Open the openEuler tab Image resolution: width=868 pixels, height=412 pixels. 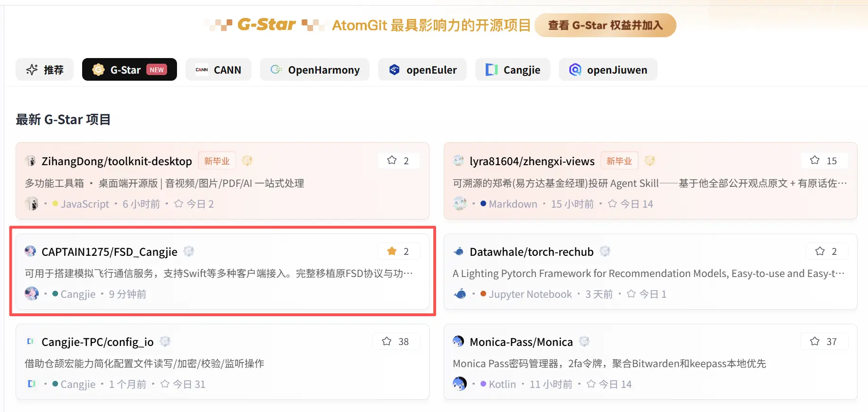pyautogui.click(x=422, y=70)
